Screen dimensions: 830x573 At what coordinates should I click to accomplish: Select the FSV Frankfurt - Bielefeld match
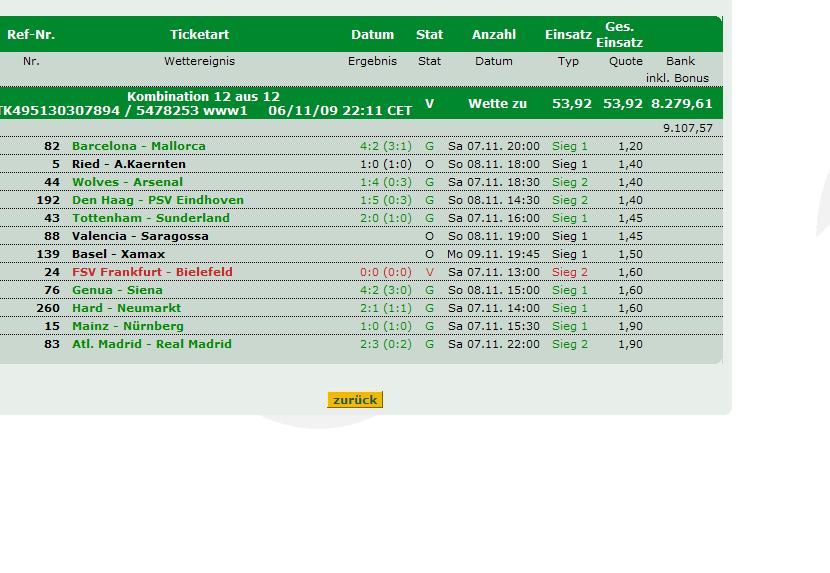(x=152, y=272)
